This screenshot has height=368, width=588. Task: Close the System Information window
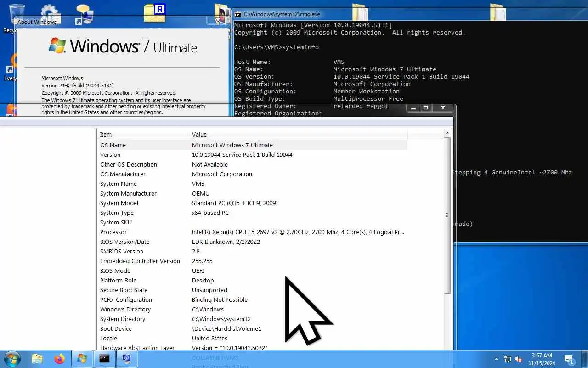point(443,108)
